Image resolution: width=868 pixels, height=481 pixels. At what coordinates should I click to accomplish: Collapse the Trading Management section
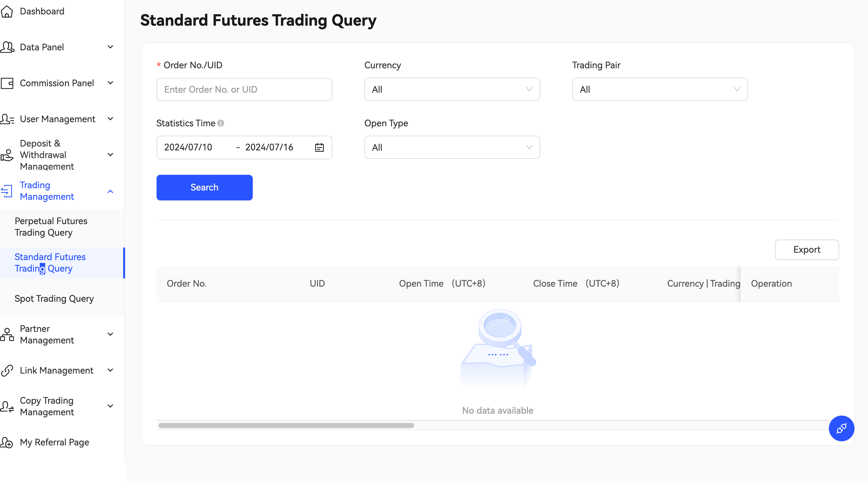(x=110, y=191)
